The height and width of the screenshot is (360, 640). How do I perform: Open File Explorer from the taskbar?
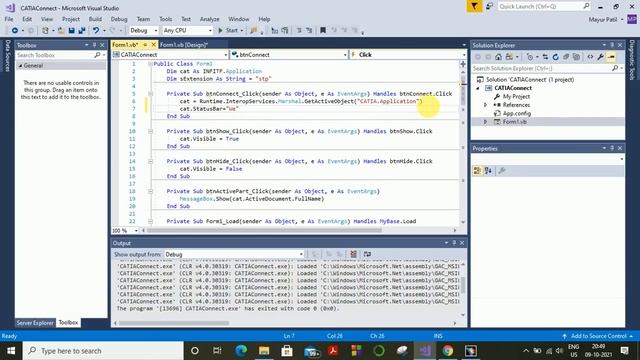(264, 351)
